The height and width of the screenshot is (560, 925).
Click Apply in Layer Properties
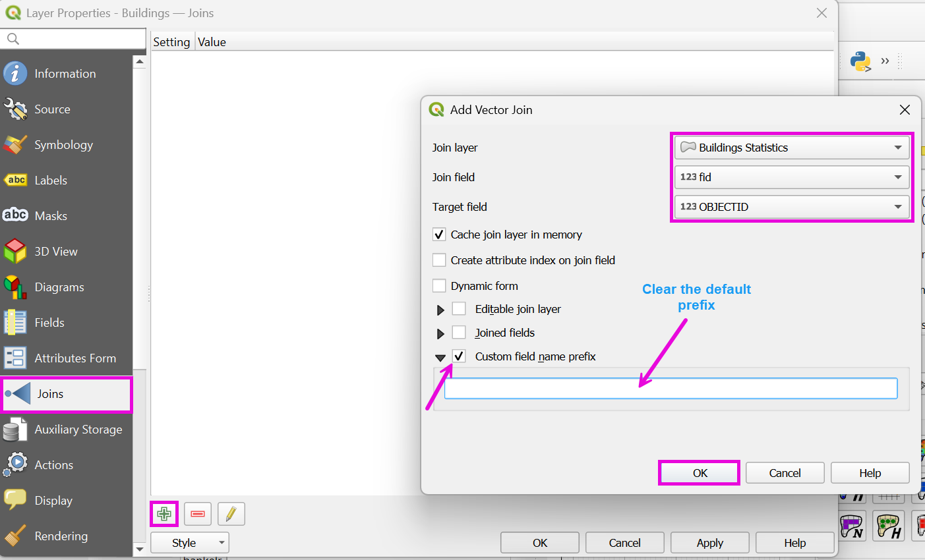709,543
